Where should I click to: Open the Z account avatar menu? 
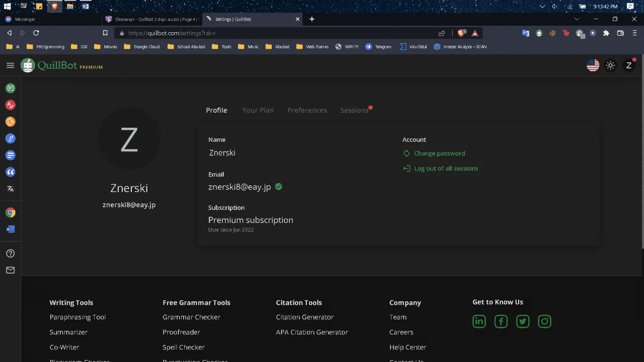(x=629, y=65)
